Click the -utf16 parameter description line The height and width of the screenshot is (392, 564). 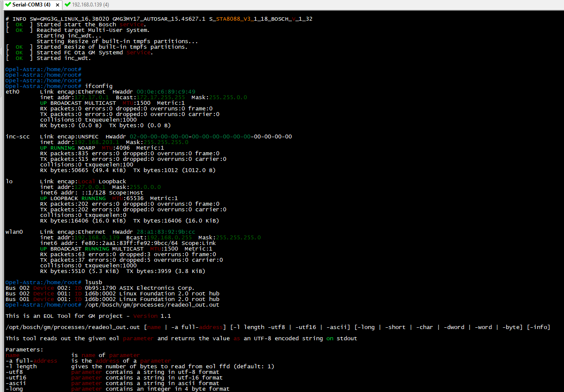[114, 378]
